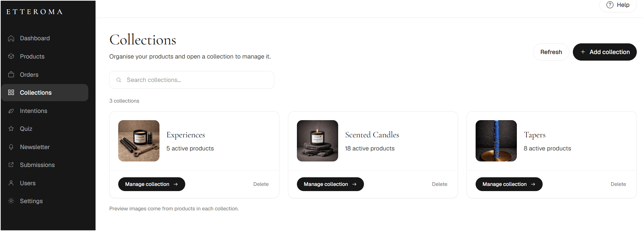Delete the Experiences collection
The image size is (644, 231).
coord(261,184)
